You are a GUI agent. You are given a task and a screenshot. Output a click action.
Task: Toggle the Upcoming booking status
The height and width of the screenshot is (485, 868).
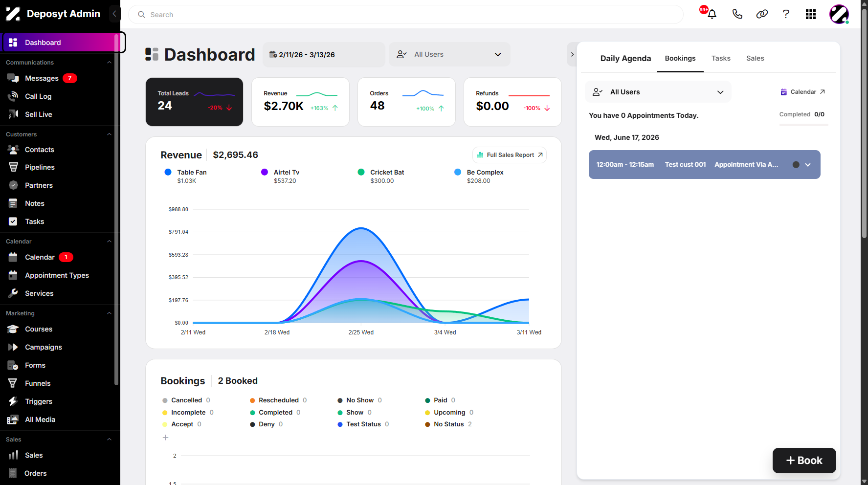point(449,413)
